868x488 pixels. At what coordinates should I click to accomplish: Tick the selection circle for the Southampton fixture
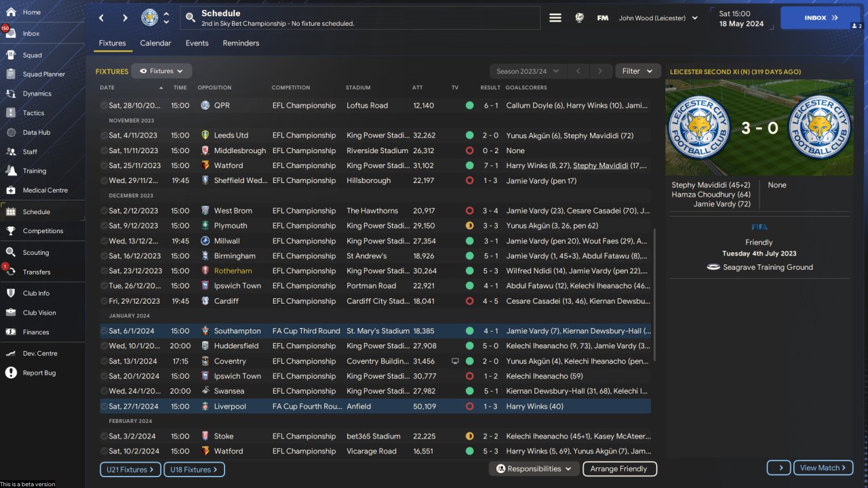[x=104, y=331]
